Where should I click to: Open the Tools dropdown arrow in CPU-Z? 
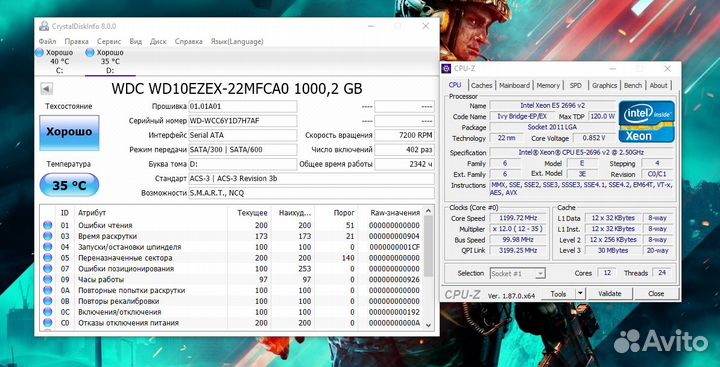pyautogui.click(x=580, y=294)
